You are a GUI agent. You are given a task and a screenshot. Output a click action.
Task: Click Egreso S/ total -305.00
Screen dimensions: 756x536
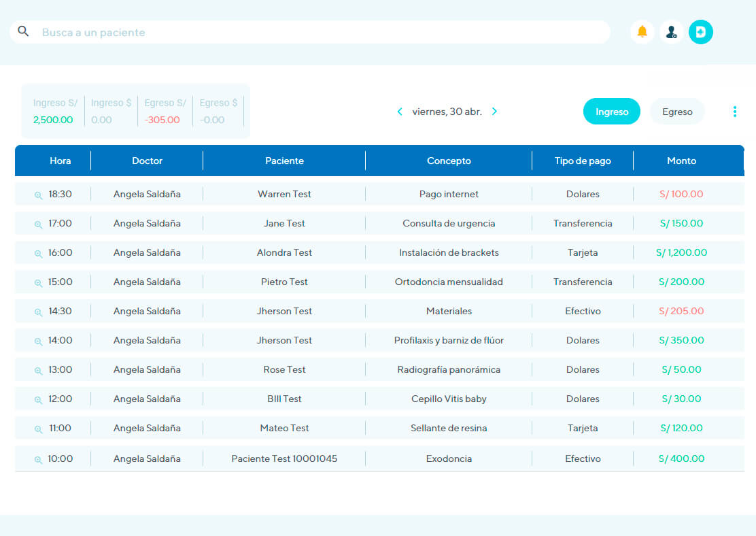pyautogui.click(x=162, y=120)
